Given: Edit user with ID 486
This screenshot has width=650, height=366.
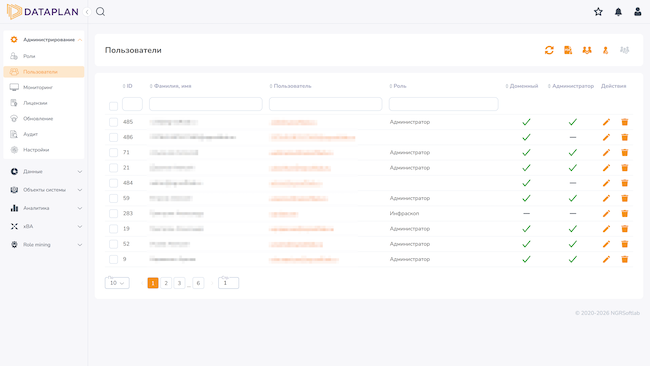Looking at the screenshot, I should tap(606, 137).
